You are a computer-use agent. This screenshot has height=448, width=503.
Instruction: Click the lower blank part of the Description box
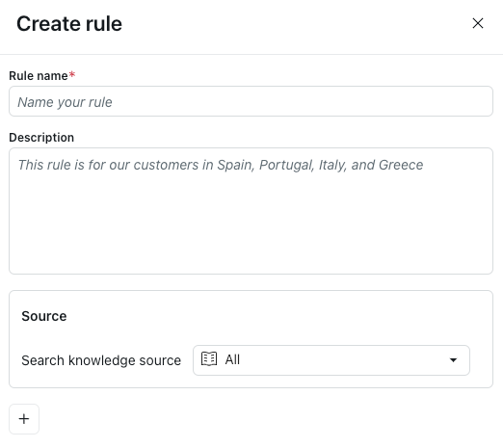(251, 231)
